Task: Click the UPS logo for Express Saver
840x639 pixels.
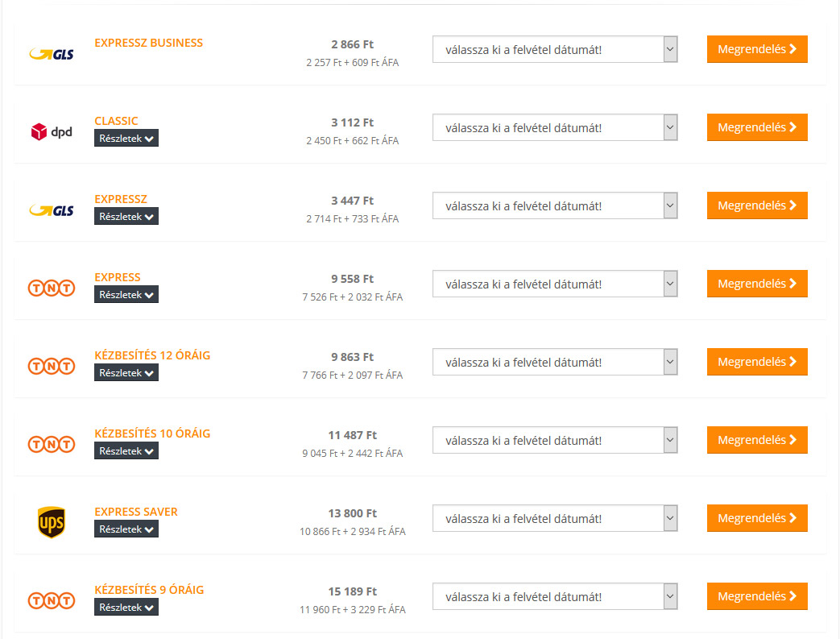Action: click(x=52, y=522)
